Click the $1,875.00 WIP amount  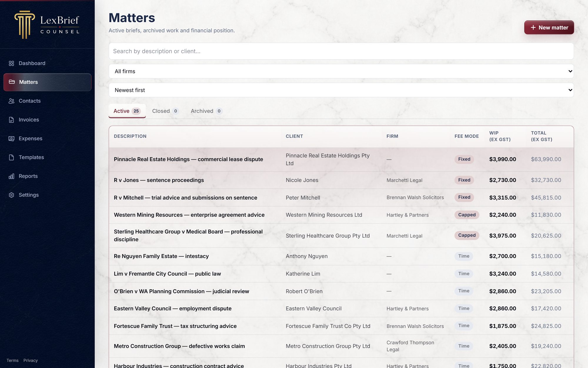pyautogui.click(x=502, y=326)
